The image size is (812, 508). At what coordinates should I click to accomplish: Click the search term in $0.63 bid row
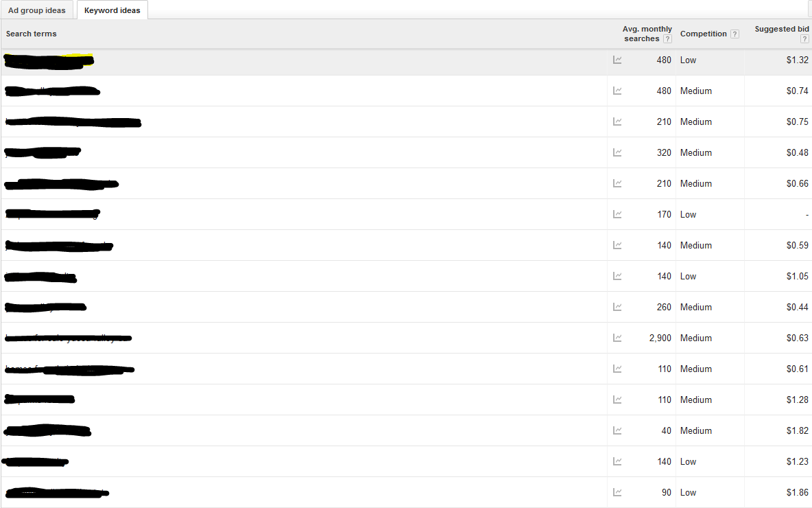(x=68, y=338)
